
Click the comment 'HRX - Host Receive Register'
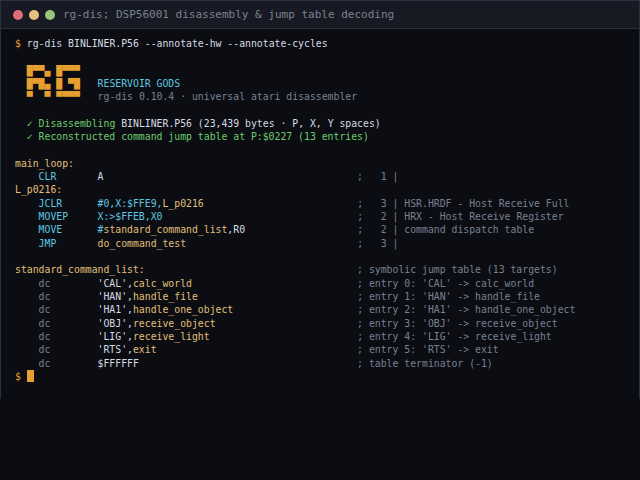(x=484, y=216)
